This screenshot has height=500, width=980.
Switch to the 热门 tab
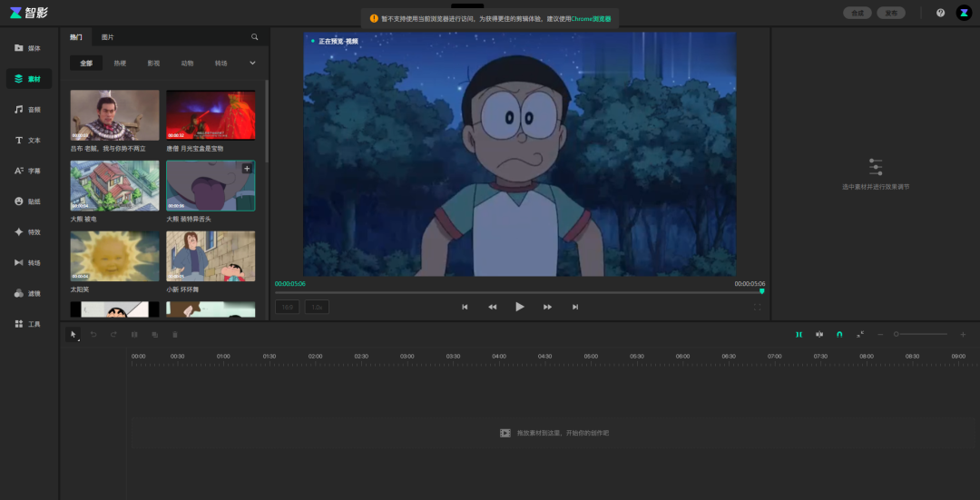click(x=75, y=37)
